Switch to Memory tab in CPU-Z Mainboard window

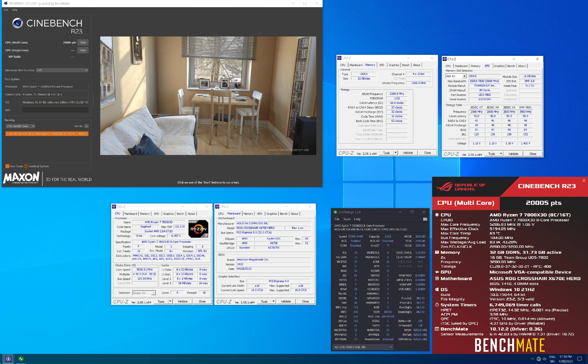click(248, 214)
